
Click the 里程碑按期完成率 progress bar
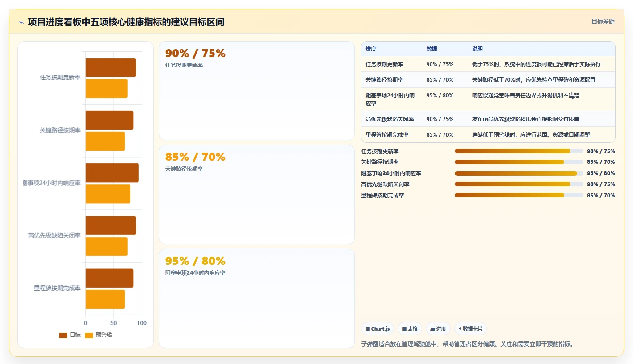pyautogui.click(x=519, y=195)
